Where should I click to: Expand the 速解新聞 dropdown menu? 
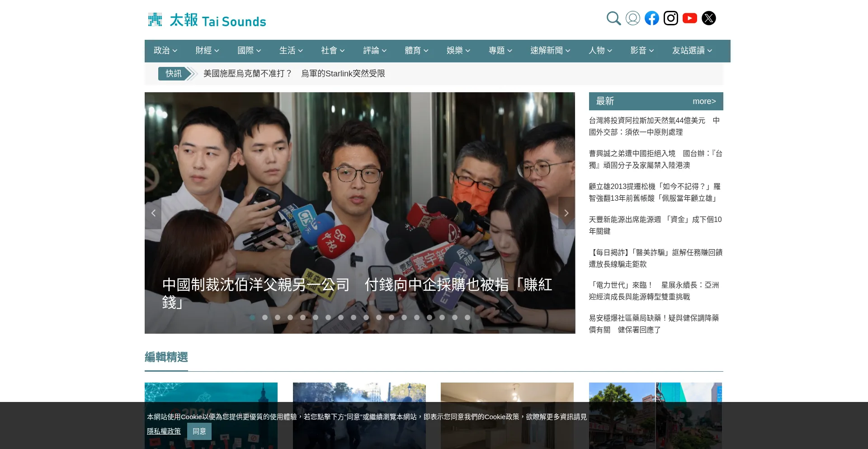[x=550, y=51]
